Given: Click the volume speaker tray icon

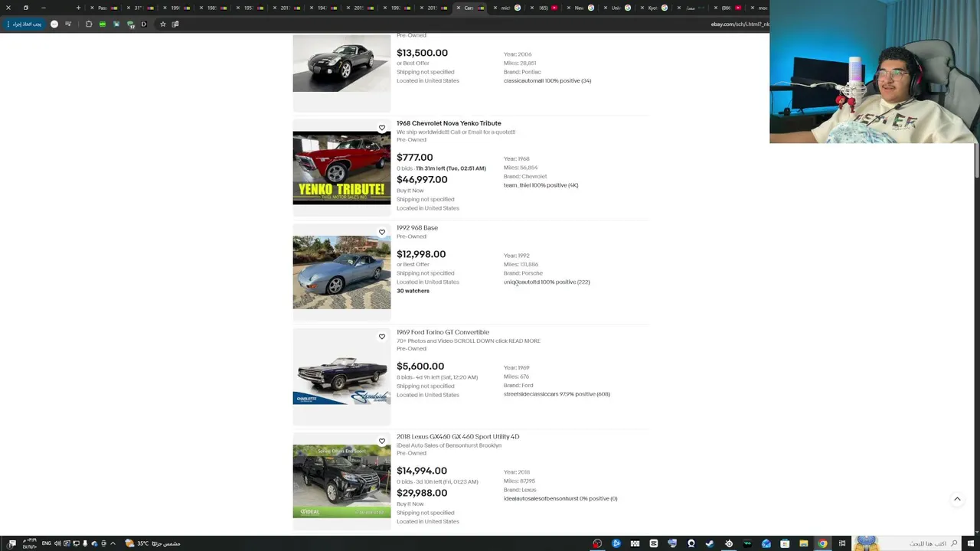Looking at the screenshot, I should click(x=57, y=543).
